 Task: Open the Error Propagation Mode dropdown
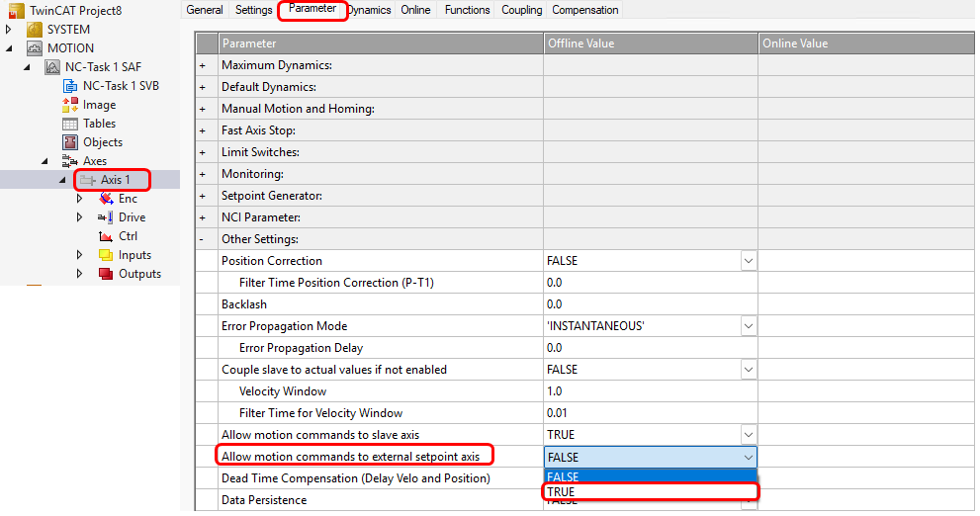[749, 326]
